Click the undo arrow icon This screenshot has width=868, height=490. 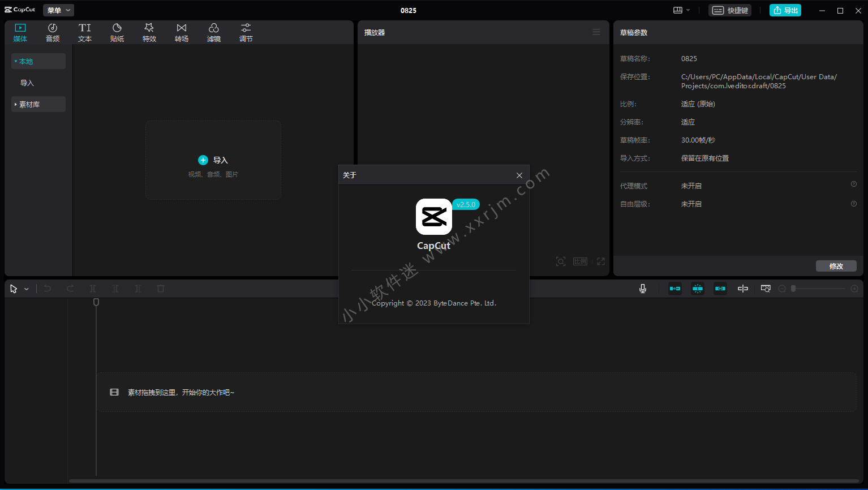[x=48, y=289]
